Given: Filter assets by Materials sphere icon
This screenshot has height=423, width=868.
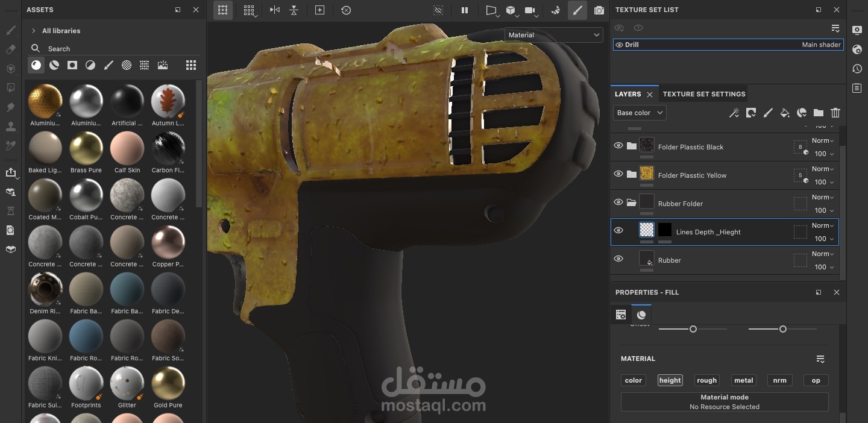Looking at the screenshot, I should tap(36, 65).
